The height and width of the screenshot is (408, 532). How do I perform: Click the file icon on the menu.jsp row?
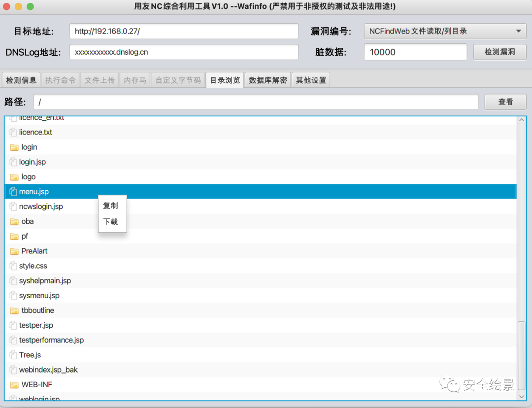(x=13, y=192)
